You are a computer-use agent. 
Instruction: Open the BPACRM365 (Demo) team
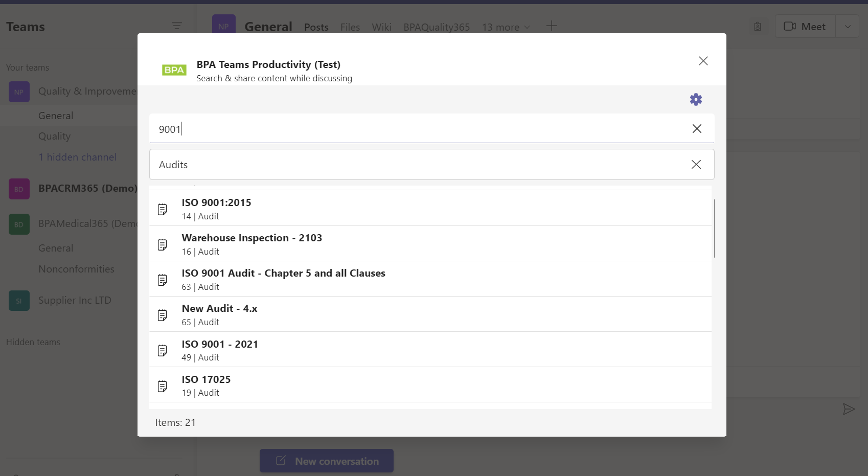tap(88, 188)
